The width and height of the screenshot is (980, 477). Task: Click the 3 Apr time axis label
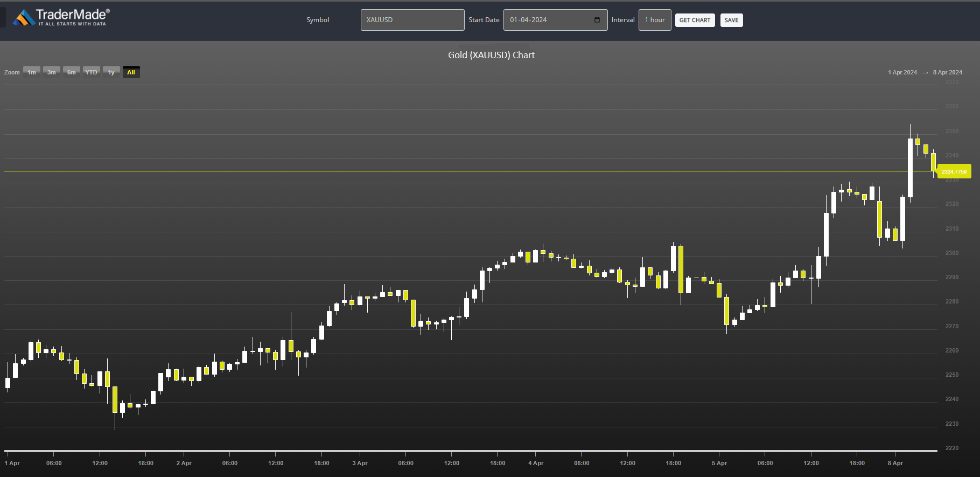click(360, 463)
